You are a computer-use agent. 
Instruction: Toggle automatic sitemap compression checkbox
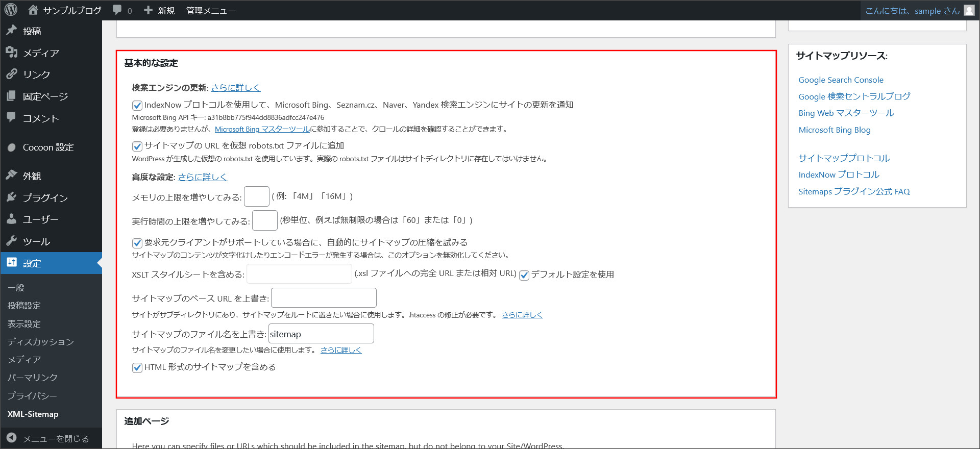[137, 243]
